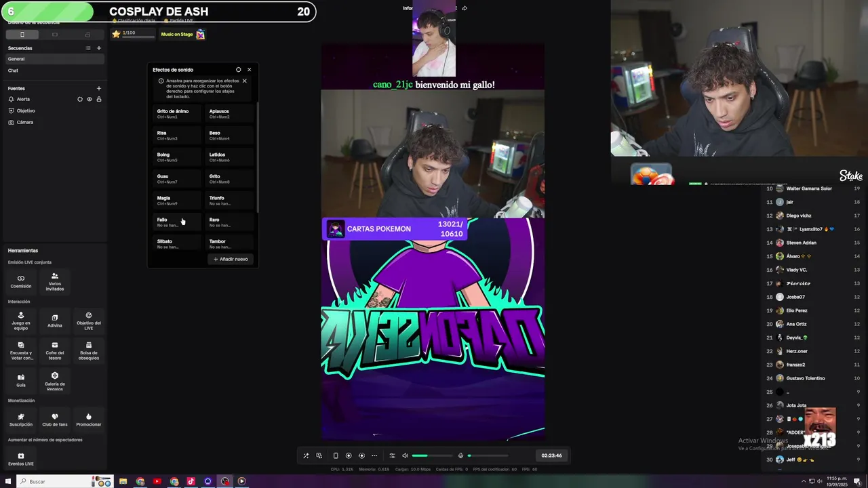The image size is (868, 488).
Task: Click the record button in bottom toolbar
Action: point(349,455)
